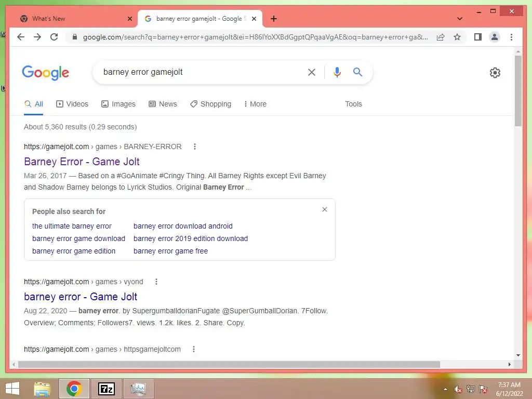Submit search with magnifier icon

pos(357,72)
